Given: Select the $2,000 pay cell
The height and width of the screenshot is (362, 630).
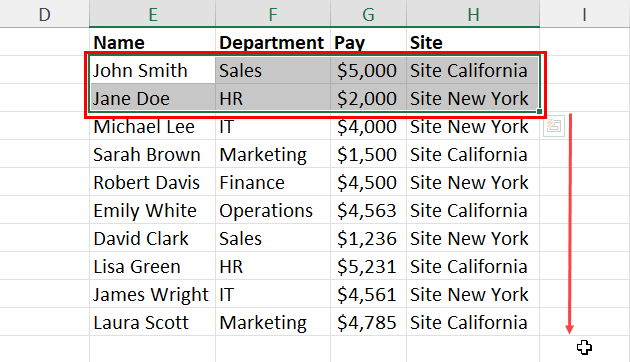Looking at the screenshot, I should click(368, 98).
